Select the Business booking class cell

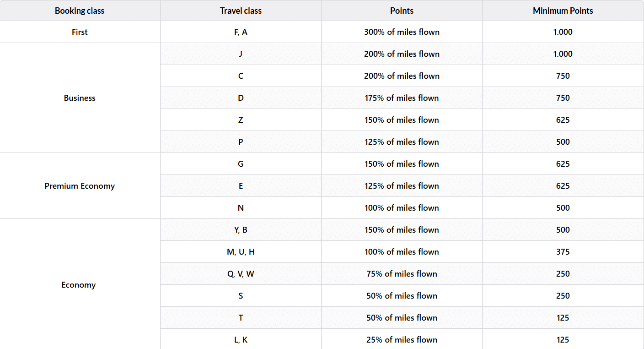[x=80, y=98]
